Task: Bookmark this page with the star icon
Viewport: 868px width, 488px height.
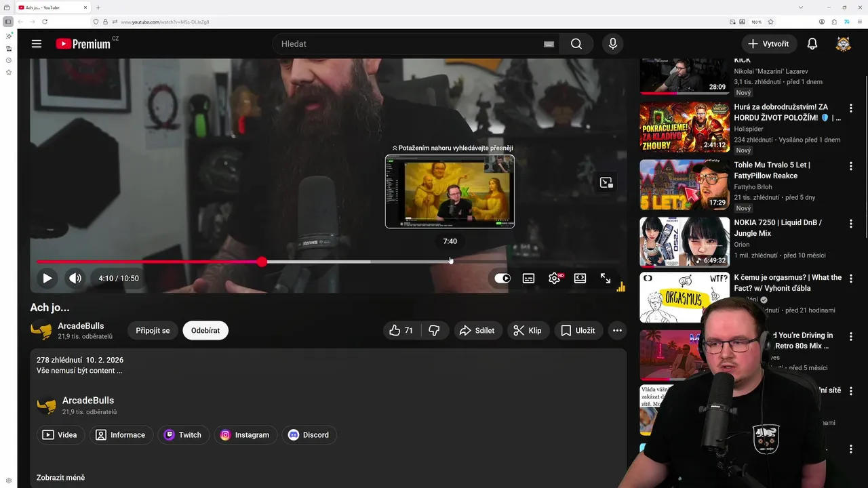Action: pos(770,22)
